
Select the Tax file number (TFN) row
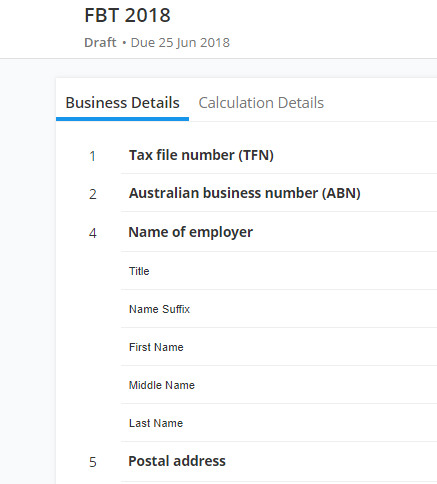(279, 155)
